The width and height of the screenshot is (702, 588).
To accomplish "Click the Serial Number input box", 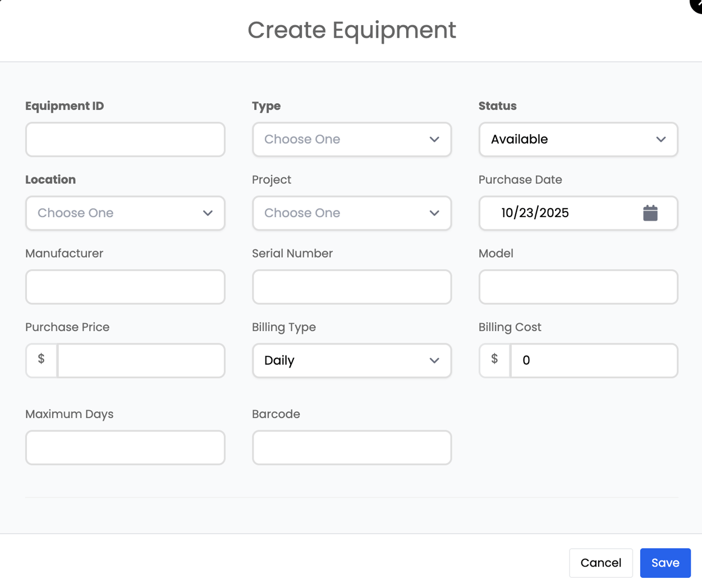I will point(352,287).
